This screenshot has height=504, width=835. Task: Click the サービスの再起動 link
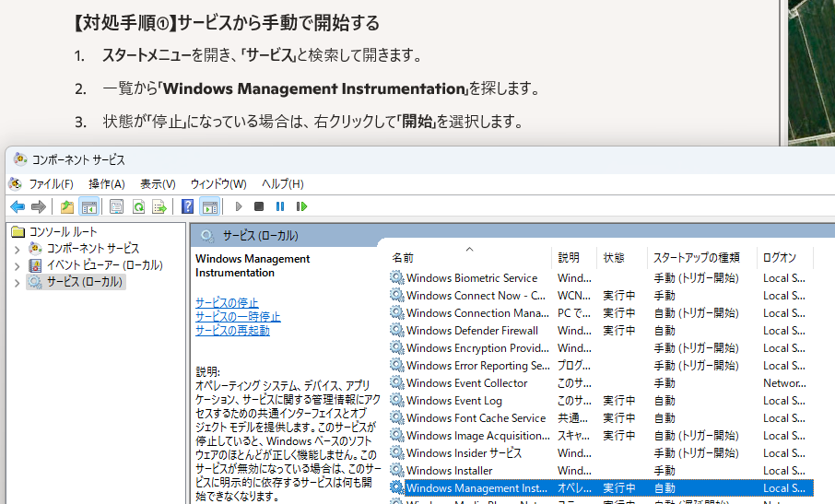232,331
